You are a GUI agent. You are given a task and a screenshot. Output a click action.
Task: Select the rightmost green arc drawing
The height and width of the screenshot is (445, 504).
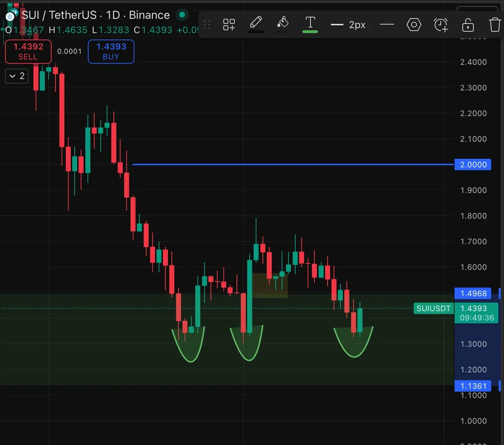[353, 342]
